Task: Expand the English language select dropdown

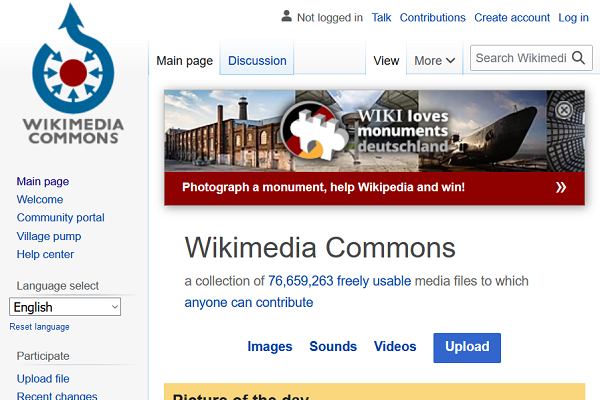Action: 65,307
